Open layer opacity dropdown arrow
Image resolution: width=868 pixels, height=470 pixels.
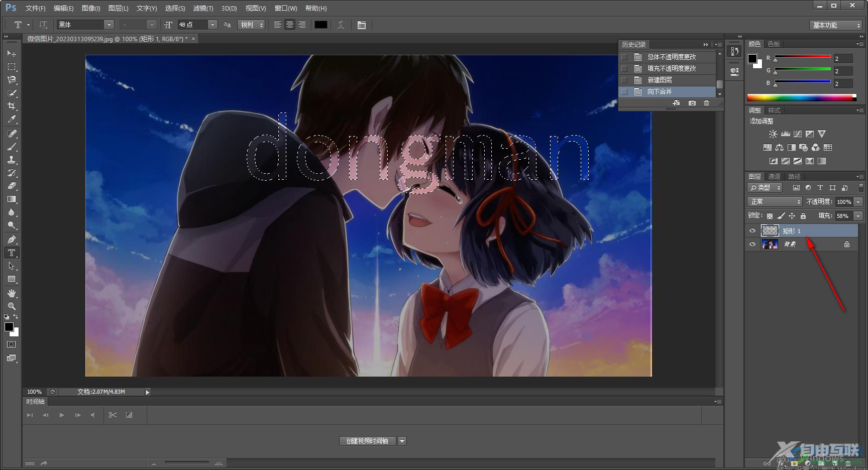[x=858, y=201]
